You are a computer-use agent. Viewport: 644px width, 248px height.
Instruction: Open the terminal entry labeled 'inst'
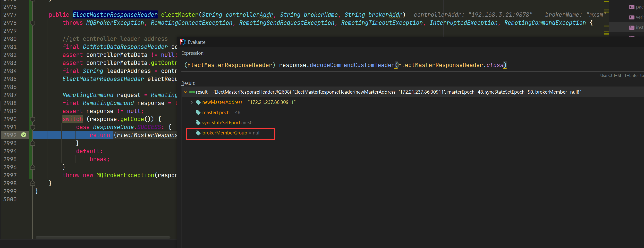pos(636,27)
